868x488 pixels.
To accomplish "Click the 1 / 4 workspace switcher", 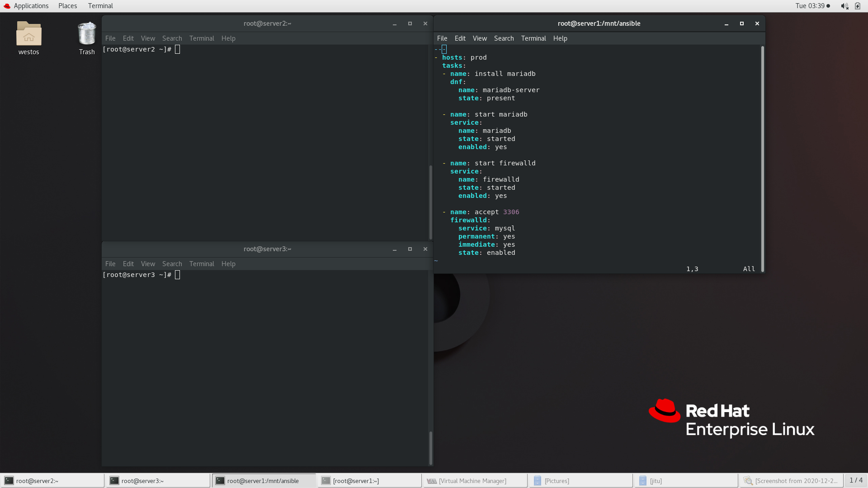I will 855,480.
